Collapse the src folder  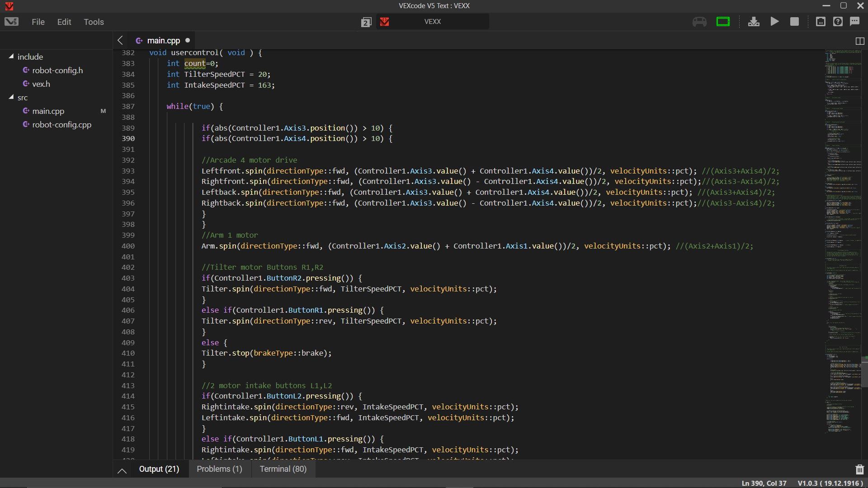coord(11,97)
